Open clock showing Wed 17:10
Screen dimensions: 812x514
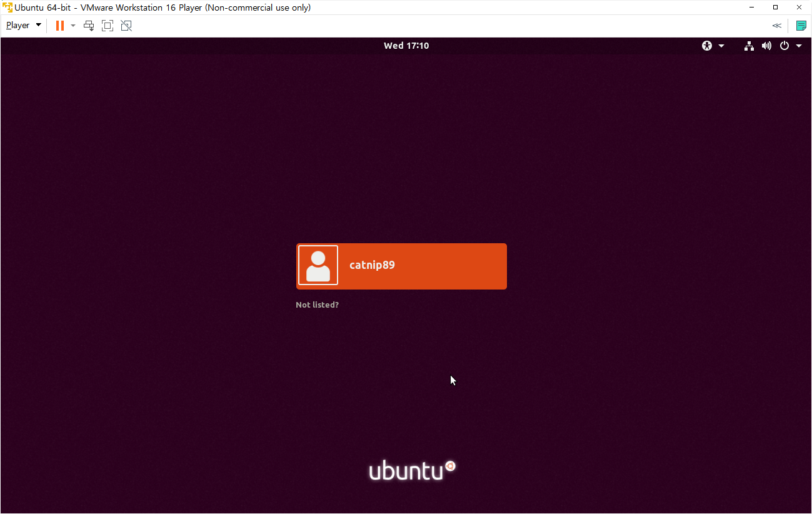click(x=406, y=46)
